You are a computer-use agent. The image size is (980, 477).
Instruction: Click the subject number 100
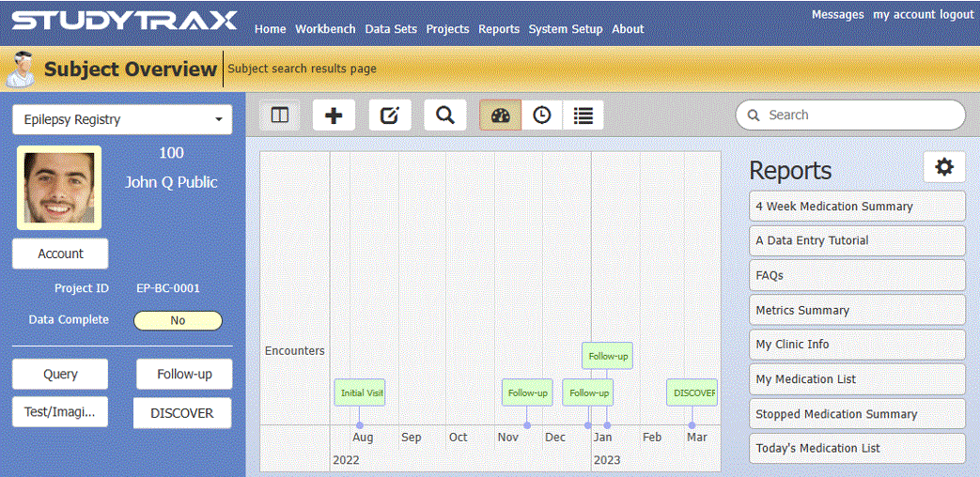[171, 153]
